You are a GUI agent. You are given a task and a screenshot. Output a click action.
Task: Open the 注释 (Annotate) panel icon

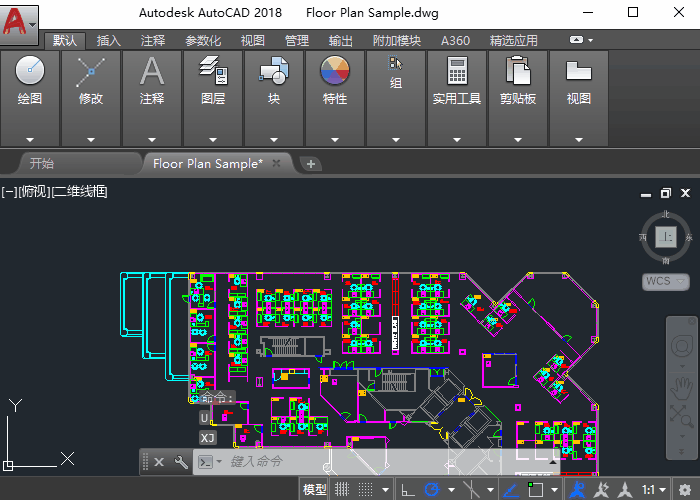[x=152, y=71]
